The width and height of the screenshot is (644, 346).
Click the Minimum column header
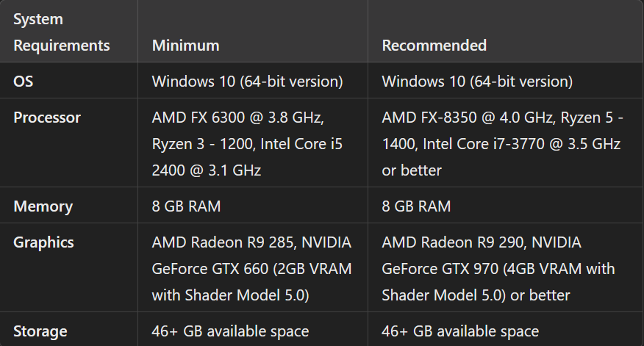pos(185,46)
